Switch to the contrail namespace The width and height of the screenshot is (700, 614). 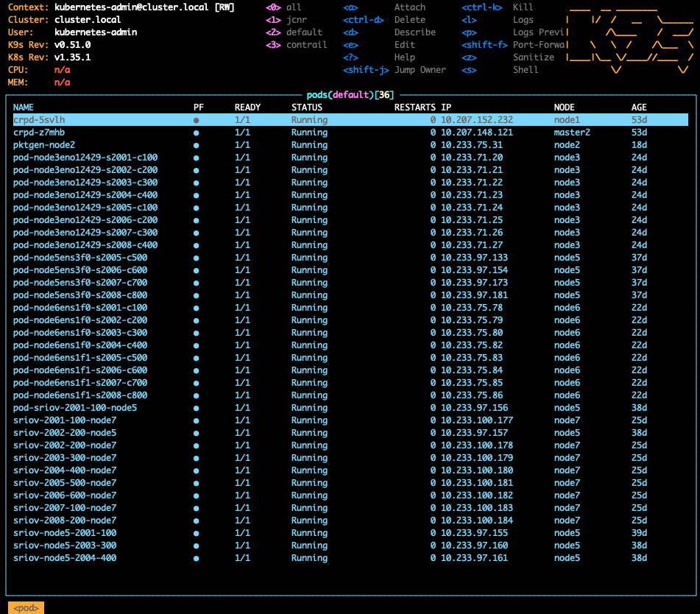(x=297, y=45)
